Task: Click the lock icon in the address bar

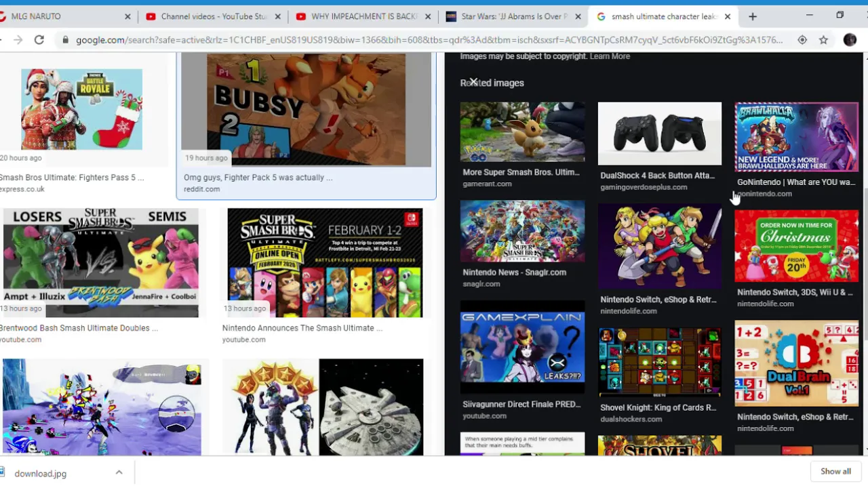Action: 65,40
